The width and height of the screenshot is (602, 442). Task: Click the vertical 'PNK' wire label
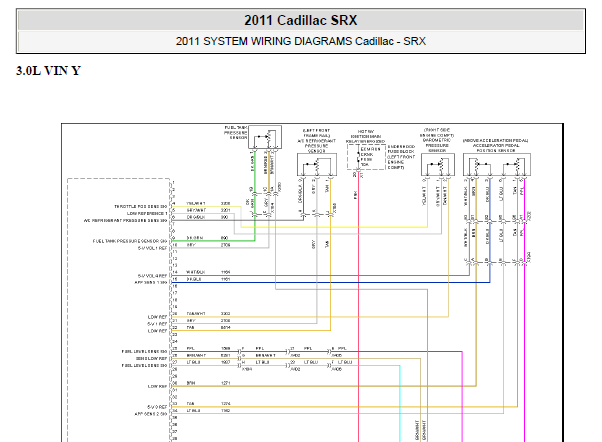click(356, 195)
